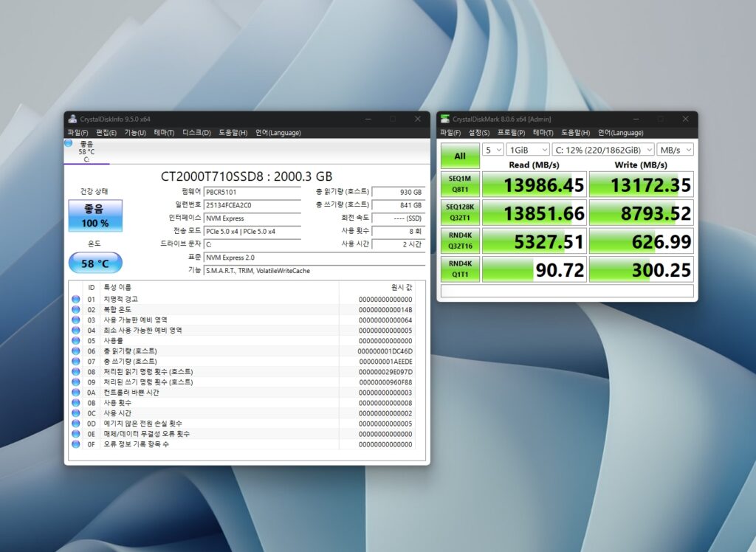Click the total host writes field 841 GB
This screenshot has width=756, height=552.
[x=398, y=205]
